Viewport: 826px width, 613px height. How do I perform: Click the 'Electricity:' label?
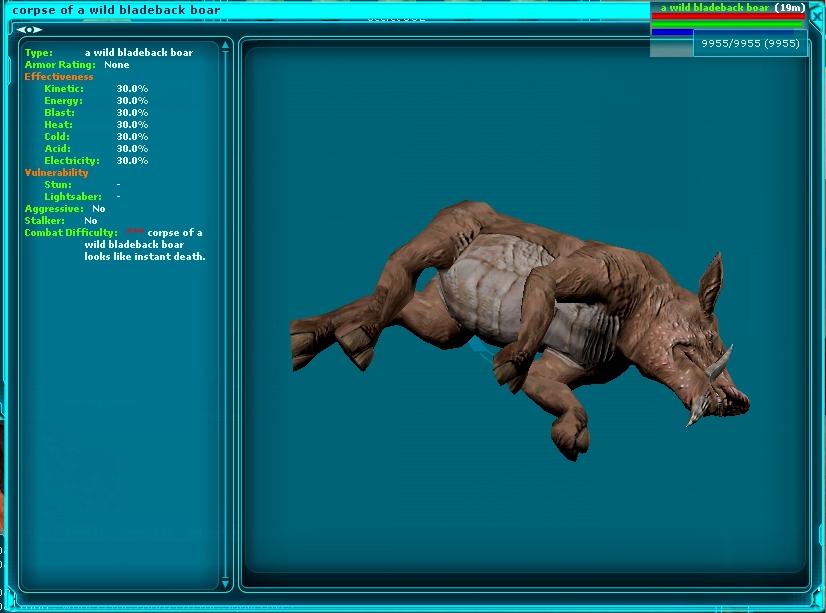click(72, 161)
